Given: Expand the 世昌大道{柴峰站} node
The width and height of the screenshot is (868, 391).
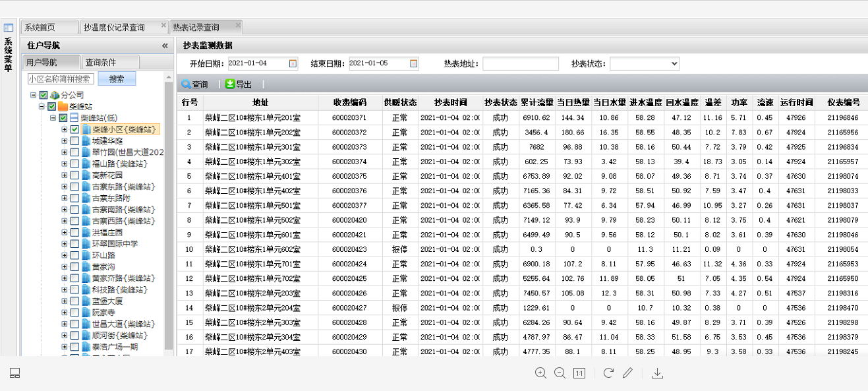Looking at the screenshot, I should point(65,324).
